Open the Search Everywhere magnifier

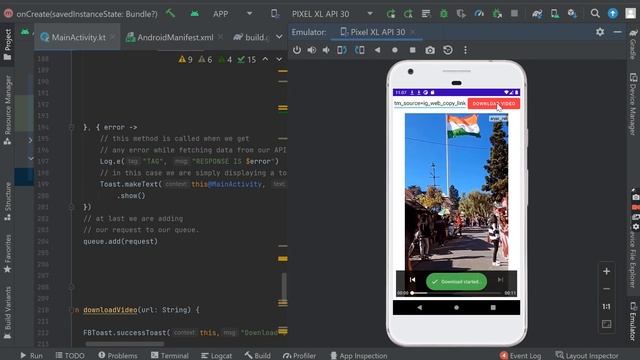pyautogui.click(x=595, y=13)
